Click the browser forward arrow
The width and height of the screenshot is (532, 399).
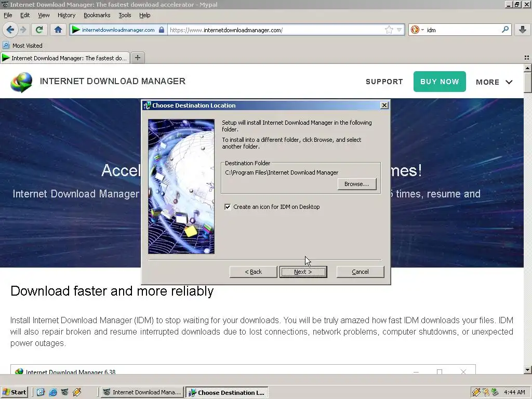pos(23,30)
